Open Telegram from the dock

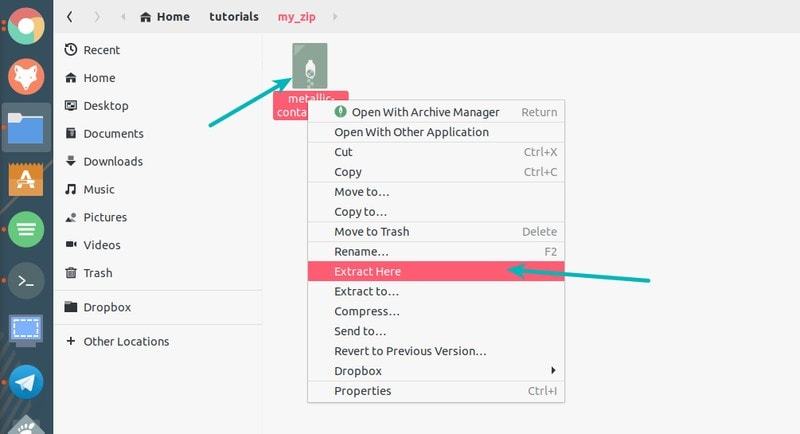(26, 381)
